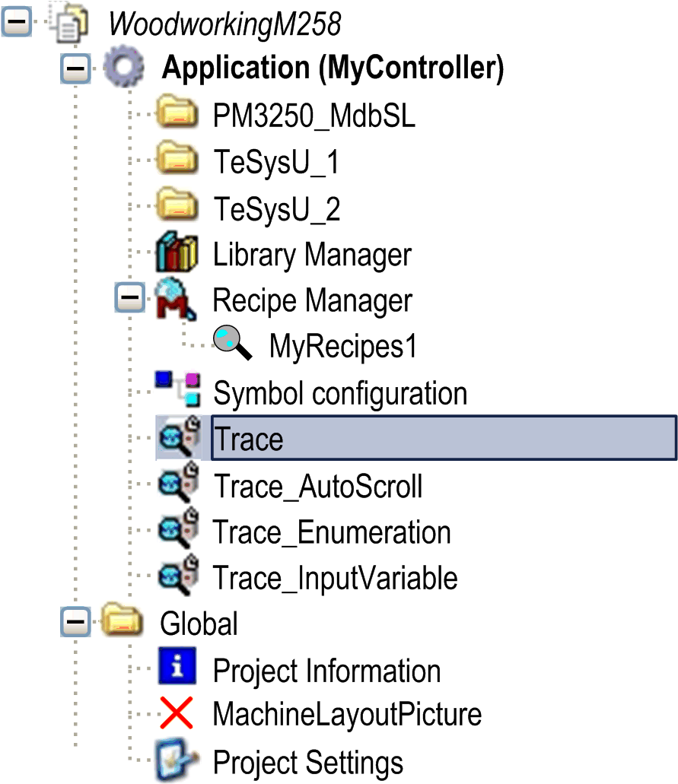Collapse the Global folder node

(x=74, y=623)
